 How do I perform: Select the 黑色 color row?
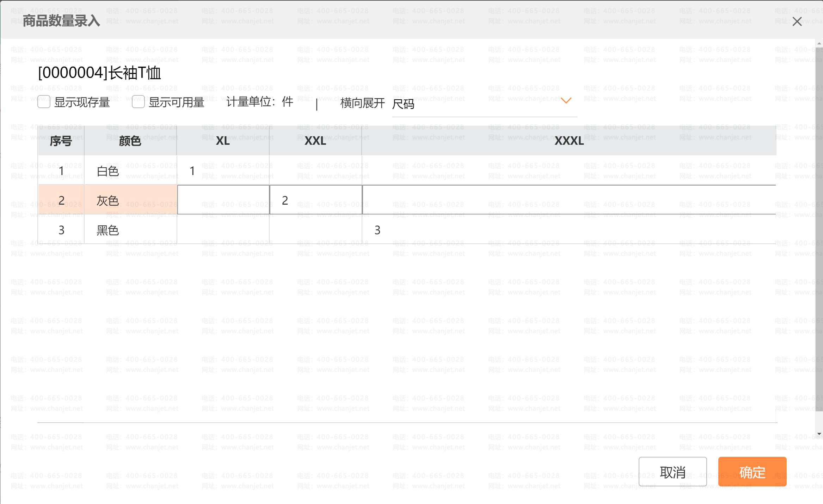(108, 230)
